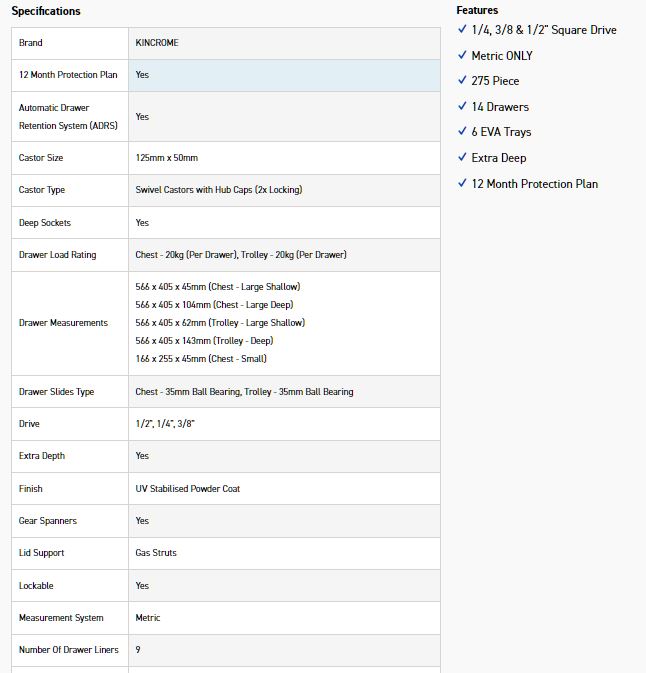Viewport: 646px width, 673px height.
Task: Click the Number Of Drawer Liners label
Action: click(x=69, y=650)
